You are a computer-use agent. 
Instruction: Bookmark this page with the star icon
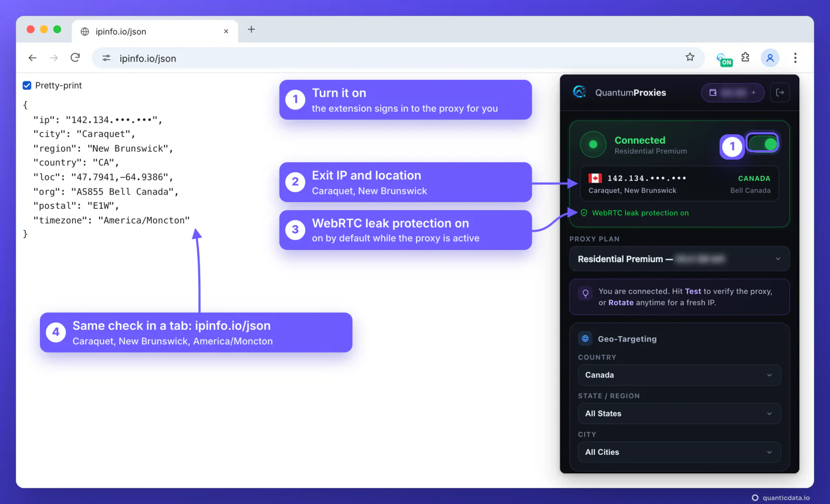690,57
